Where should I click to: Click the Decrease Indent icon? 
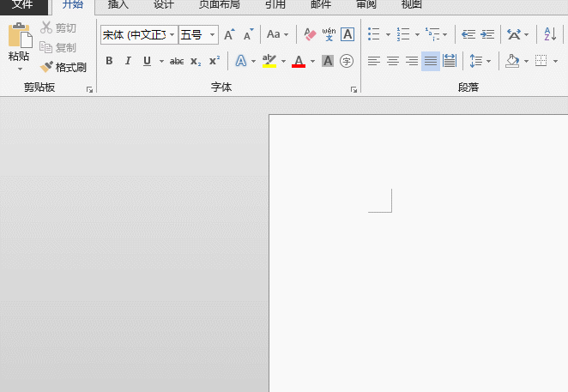coord(468,34)
